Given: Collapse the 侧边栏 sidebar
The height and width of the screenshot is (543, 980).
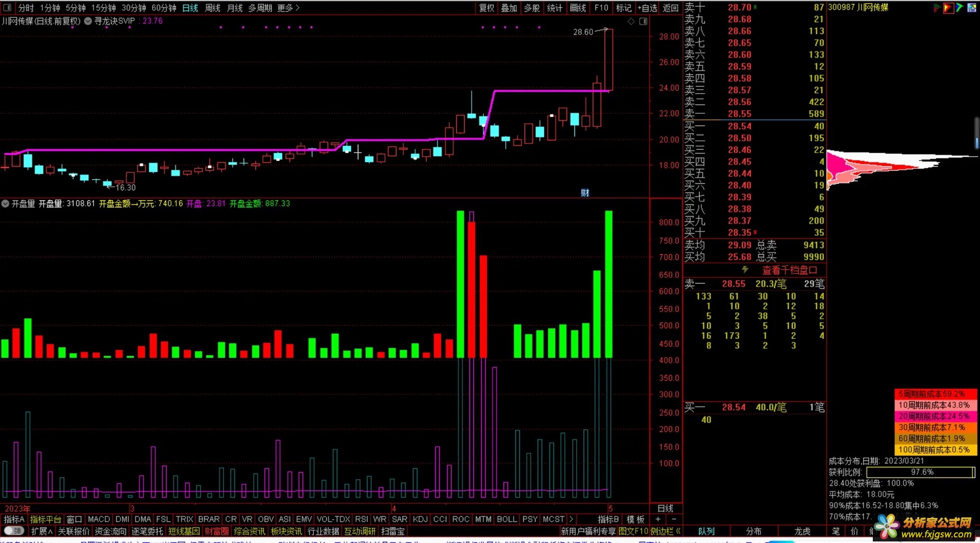Looking at the screenshot, I should point(666,531).
